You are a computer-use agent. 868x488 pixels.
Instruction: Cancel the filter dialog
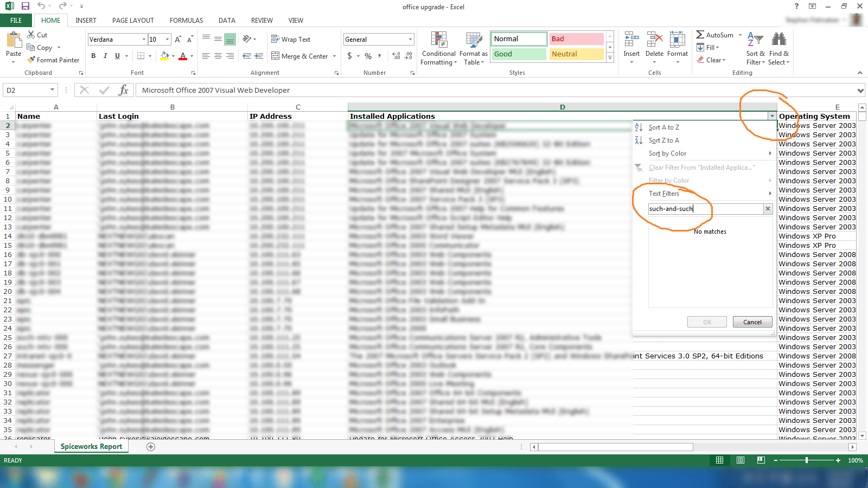tap(752, 322)
